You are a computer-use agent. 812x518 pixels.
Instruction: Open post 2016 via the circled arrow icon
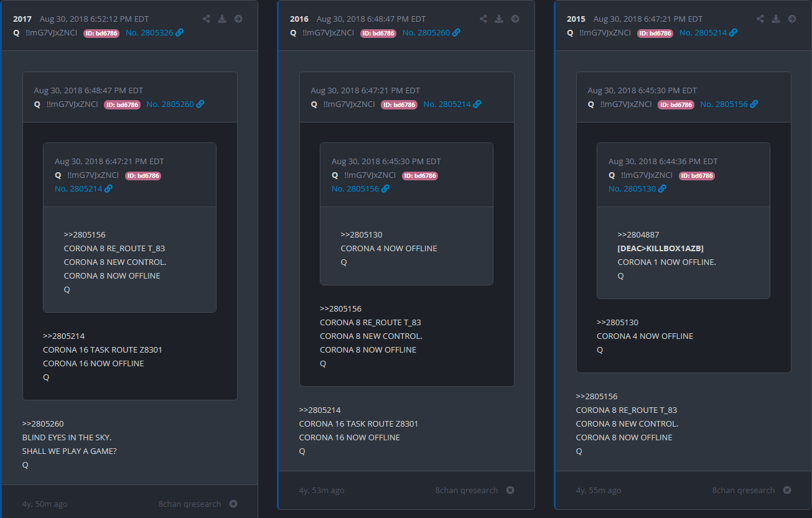pyautogui.click(x=515, y=19)
